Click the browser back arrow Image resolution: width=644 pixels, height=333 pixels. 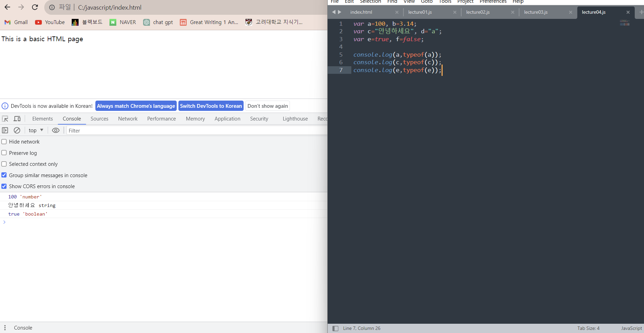click(7, 7)
